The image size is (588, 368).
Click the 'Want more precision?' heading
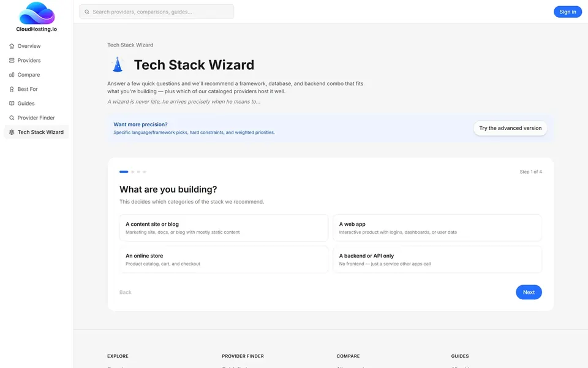(140, 125)
